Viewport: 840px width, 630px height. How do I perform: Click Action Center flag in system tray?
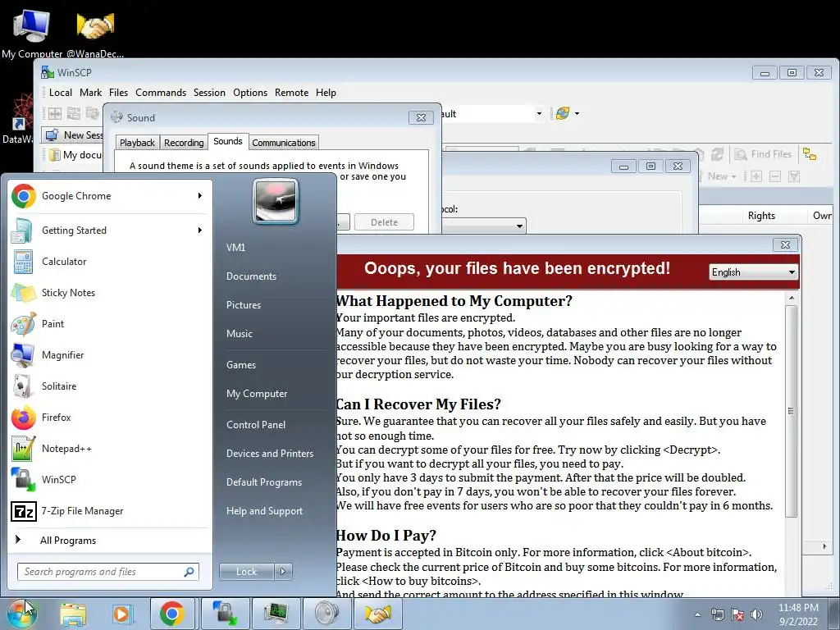point(737,614)
